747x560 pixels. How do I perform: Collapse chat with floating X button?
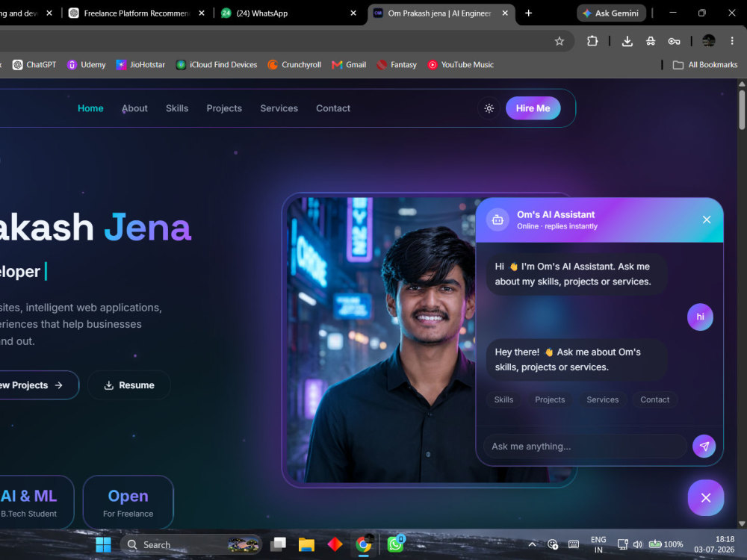click(706, 497)
